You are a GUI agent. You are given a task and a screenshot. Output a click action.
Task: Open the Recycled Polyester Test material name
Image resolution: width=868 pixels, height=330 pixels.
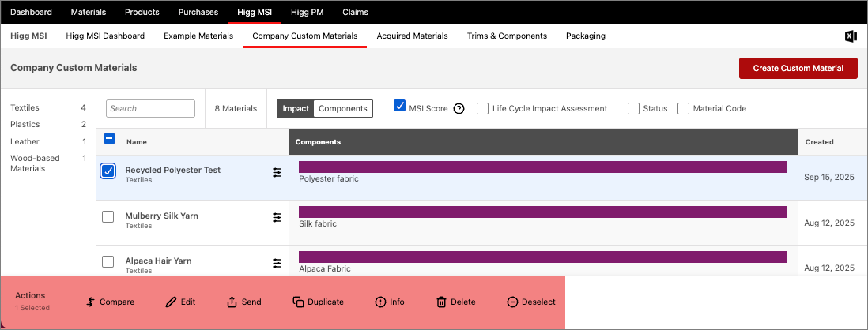coord(172,170)
